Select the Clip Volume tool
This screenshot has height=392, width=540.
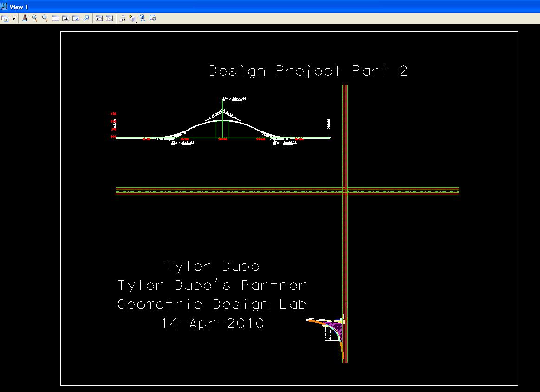pyautogui.click(x=143, y=19)
